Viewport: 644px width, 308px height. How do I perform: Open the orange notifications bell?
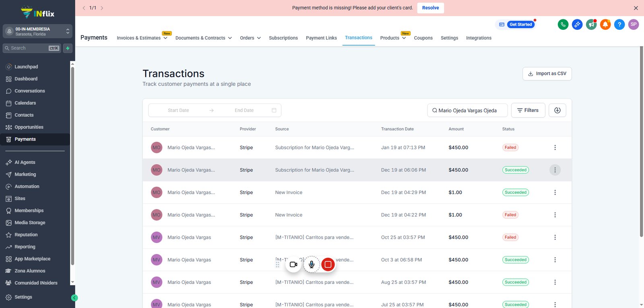605,25
